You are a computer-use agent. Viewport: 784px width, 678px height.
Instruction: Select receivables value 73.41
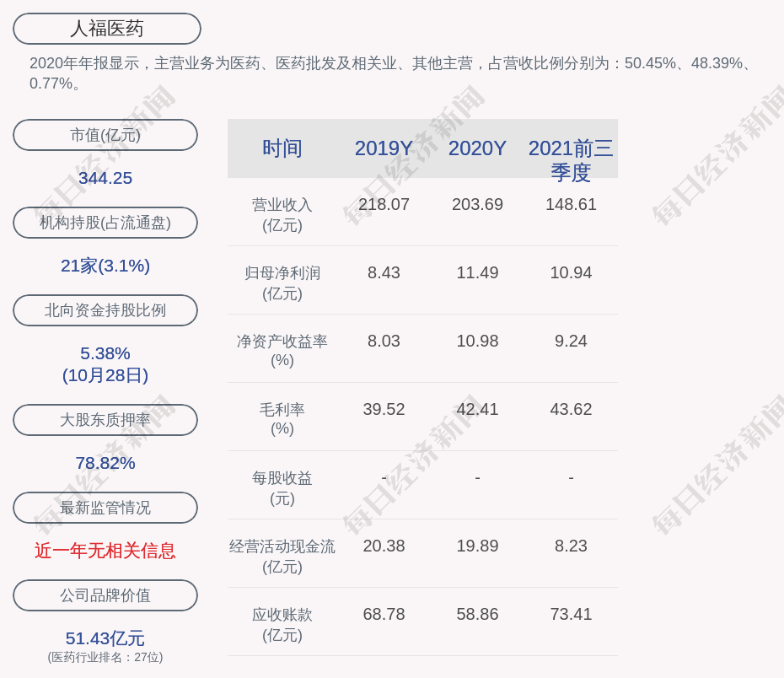(x=571, y=615)
